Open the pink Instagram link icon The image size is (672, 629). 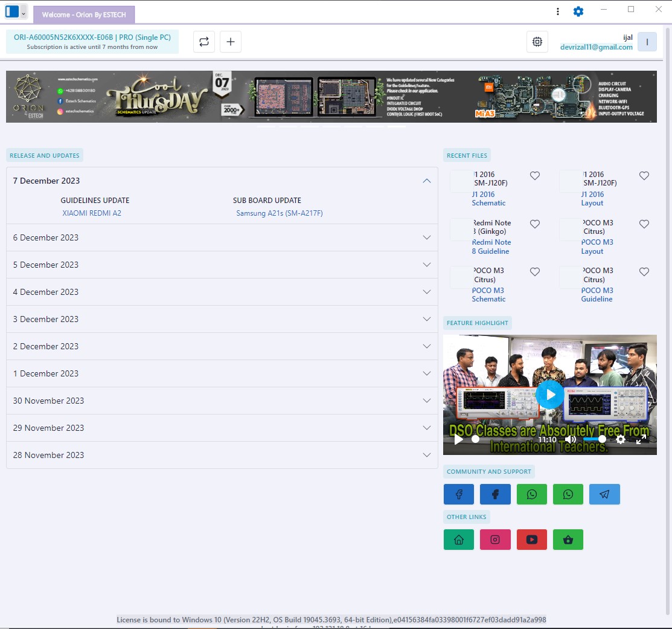click(x=495, y=540)
